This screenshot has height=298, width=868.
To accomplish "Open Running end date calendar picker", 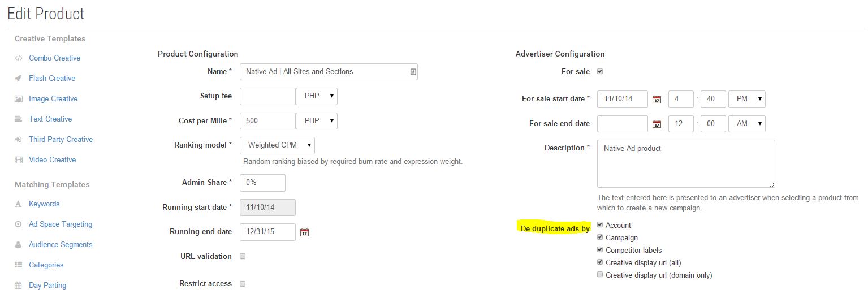I will (304, 232).
